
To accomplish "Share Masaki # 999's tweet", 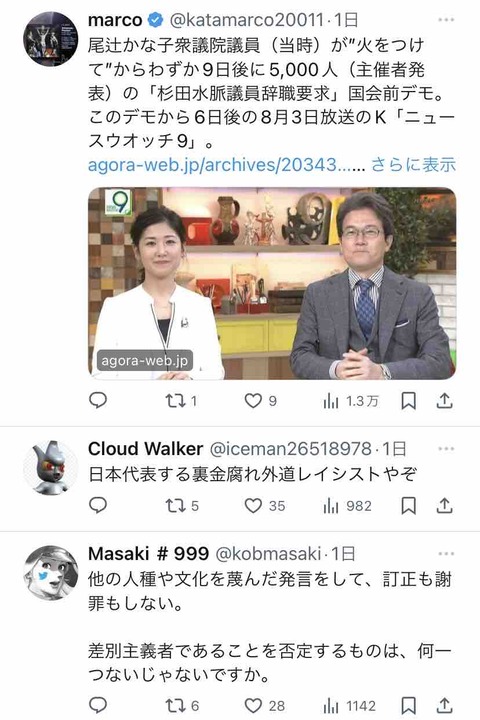I will [444, 705].
